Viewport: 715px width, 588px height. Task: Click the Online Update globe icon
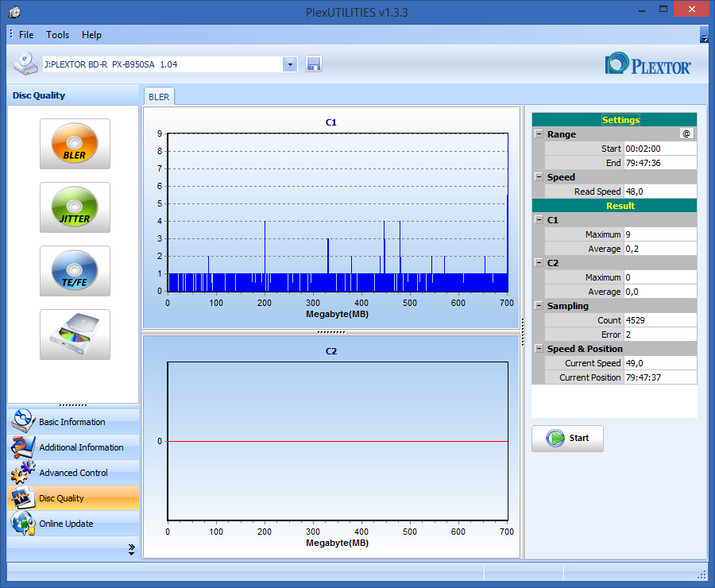tap(23, 523)
